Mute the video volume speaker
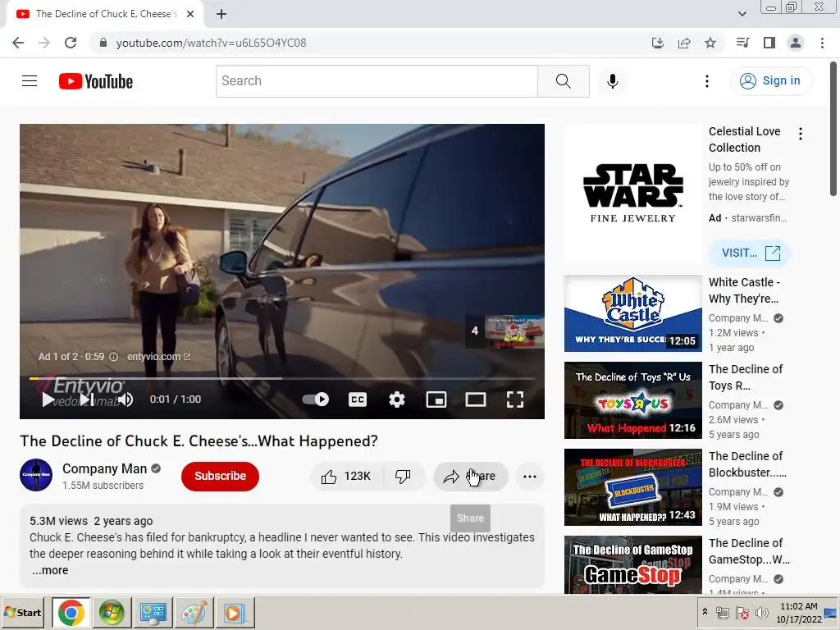The height and width of the screenshot is (630, 840). tap(126, 399)
